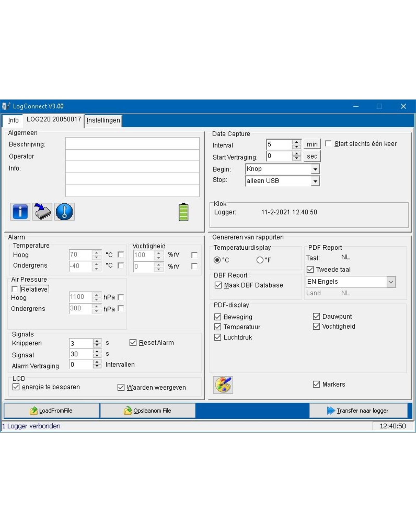The image size is (416, 532).
Task: Click the first Info text field
Action: 132,167
